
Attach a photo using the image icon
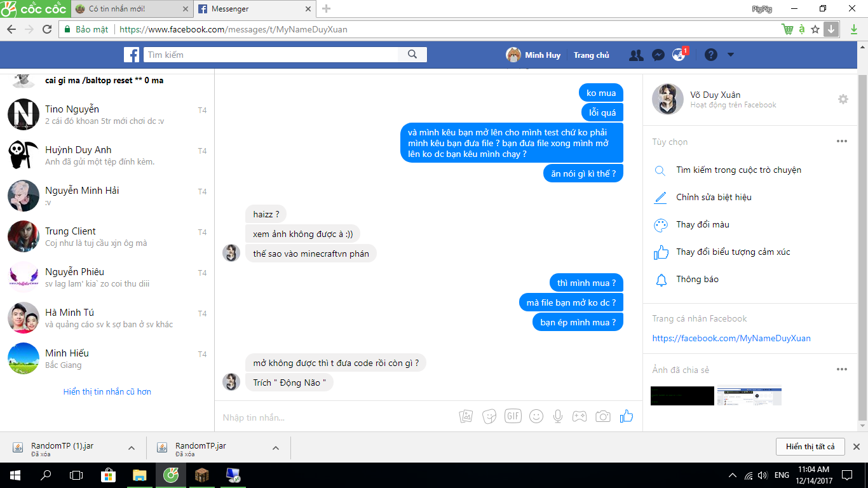point(466,416)
